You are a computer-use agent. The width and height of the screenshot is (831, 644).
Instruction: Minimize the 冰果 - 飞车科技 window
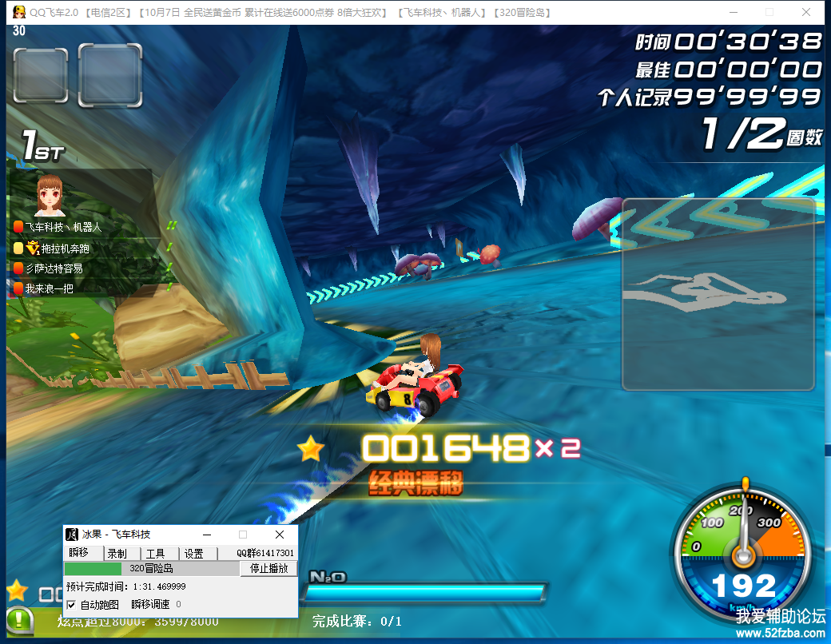click(207, 535)
